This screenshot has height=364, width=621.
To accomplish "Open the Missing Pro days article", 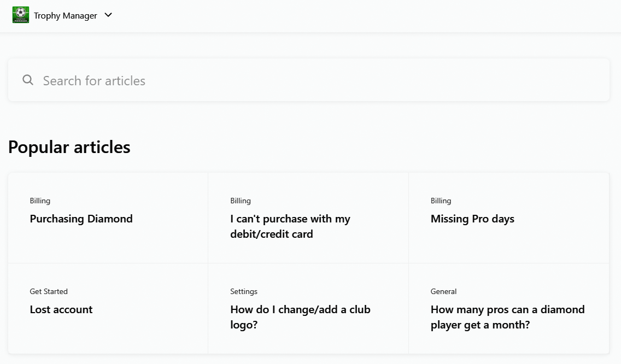I will (x=472, y=219).
